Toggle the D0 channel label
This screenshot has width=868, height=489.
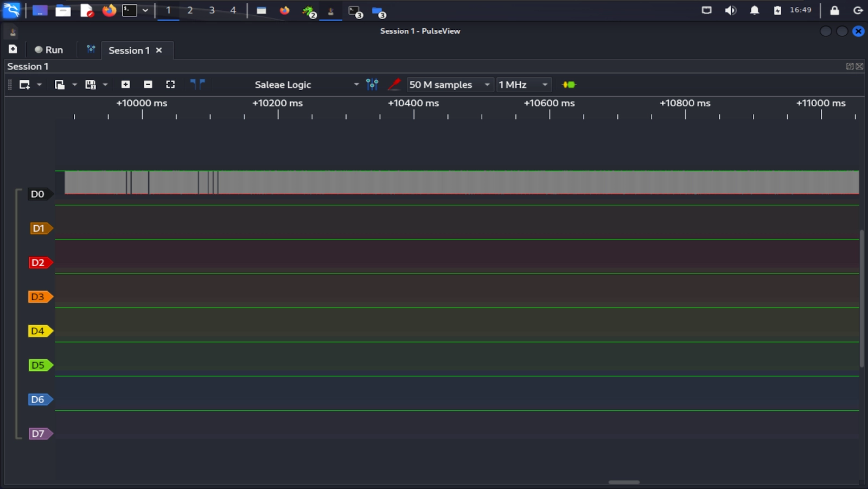click(37, 194)
